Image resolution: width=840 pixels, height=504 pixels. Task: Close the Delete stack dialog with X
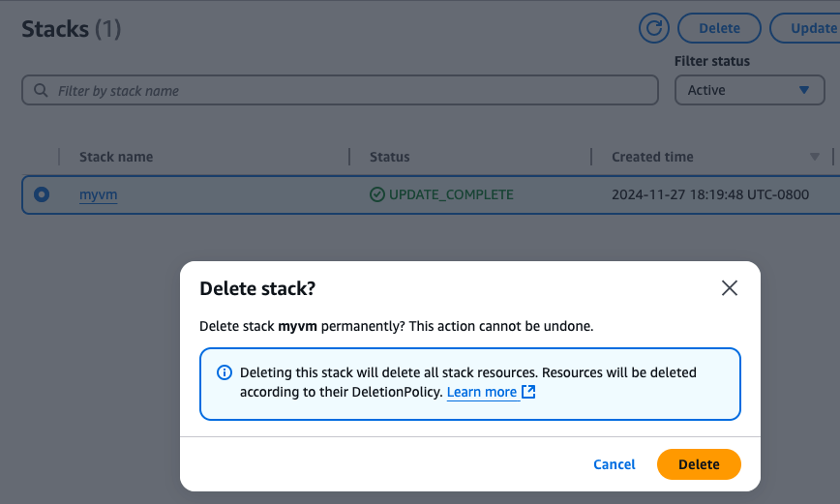click(730, 287)
